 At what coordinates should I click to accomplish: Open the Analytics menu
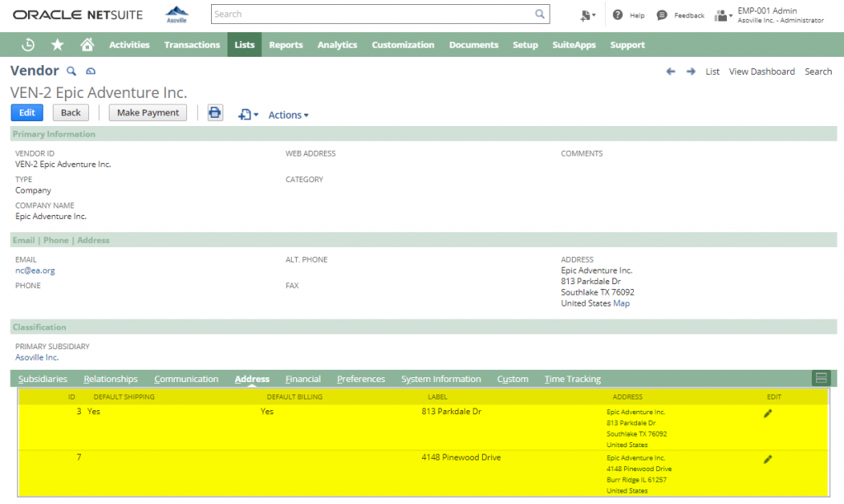[x=337, y=44]
